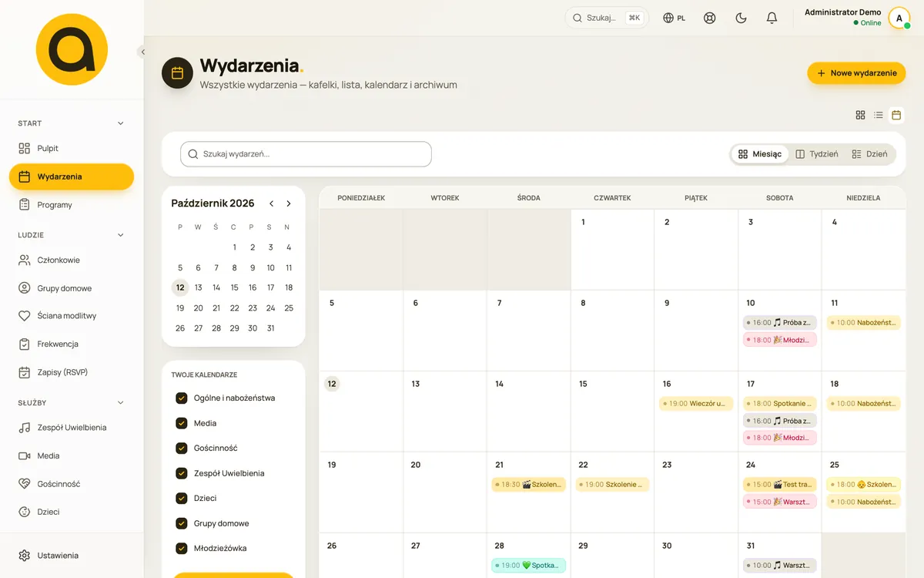Viewport: 924px width, 578px height.
Task: Toggle dark mode moon icon
Action: point(741,18)
